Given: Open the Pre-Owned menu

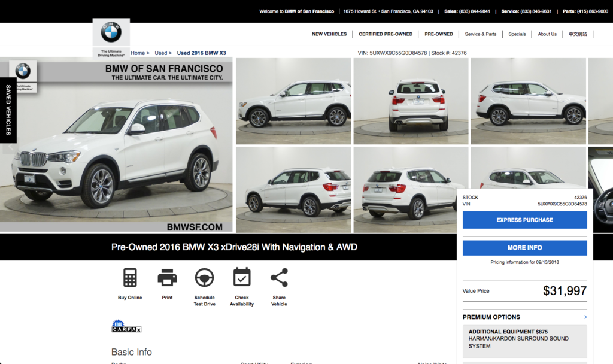Looking at the screenshot, I should click(439, 34).
